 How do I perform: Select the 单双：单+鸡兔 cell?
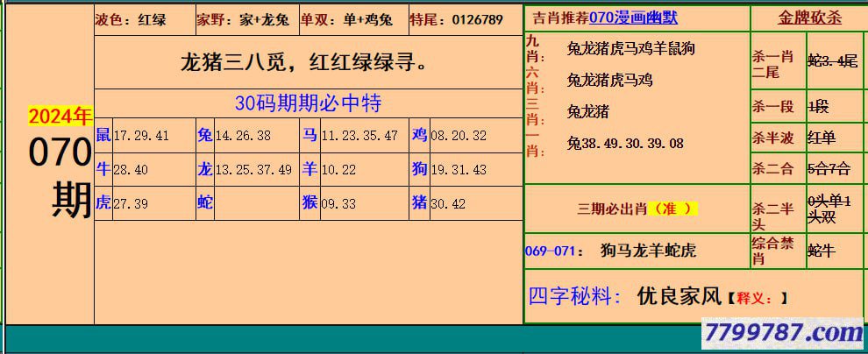coord(353,20)
